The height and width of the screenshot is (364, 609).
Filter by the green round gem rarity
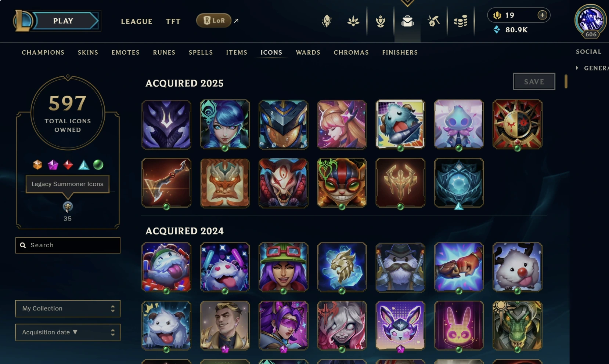[x=98, y=165]
